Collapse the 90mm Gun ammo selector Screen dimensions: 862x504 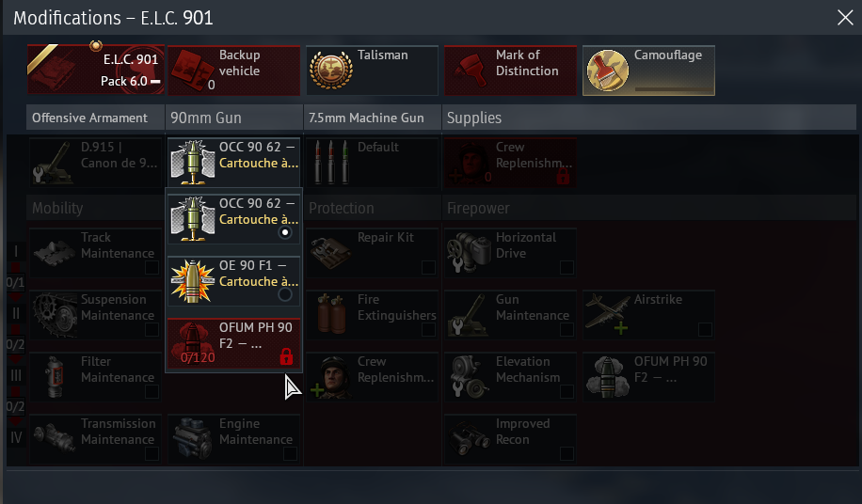coord(233,162)
